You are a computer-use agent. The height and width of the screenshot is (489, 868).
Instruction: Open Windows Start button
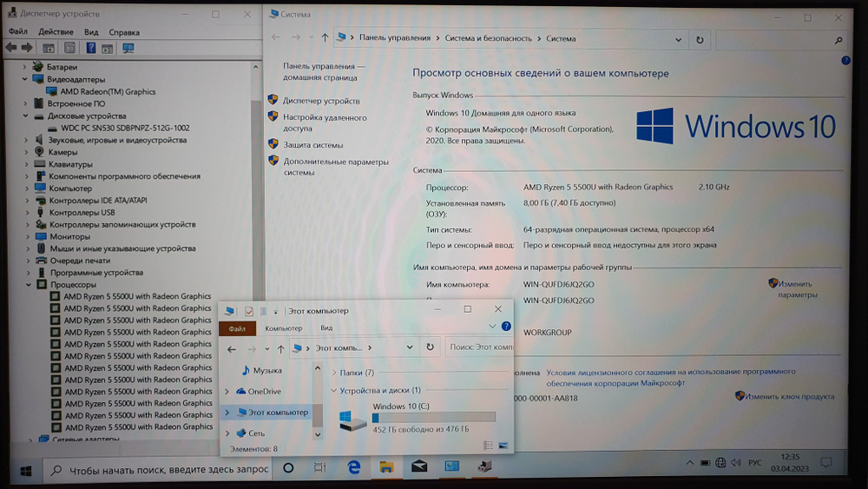[x=25, y=471]
